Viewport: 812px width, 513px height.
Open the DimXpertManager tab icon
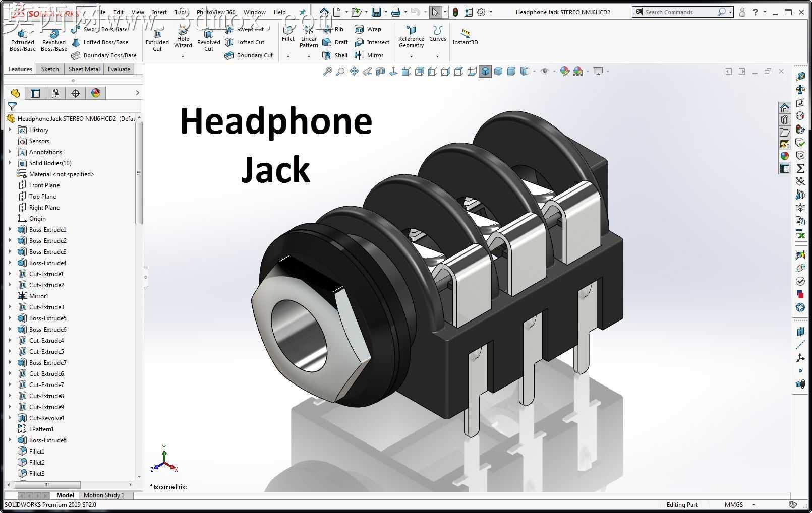76,93
